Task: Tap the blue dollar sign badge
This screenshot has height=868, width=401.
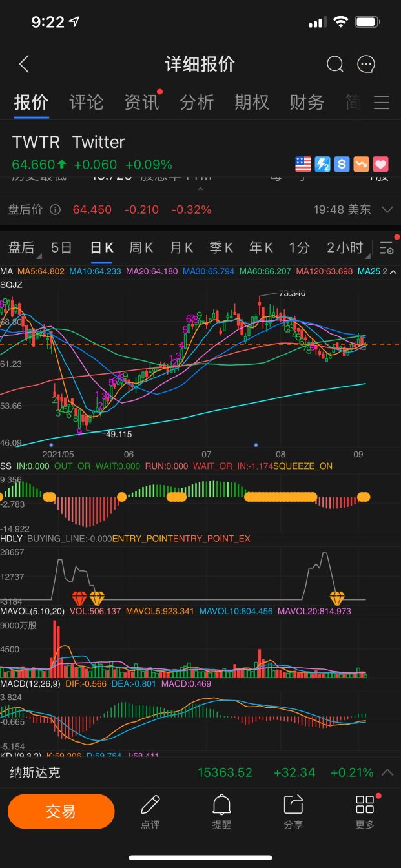Action: pos(342,164)
